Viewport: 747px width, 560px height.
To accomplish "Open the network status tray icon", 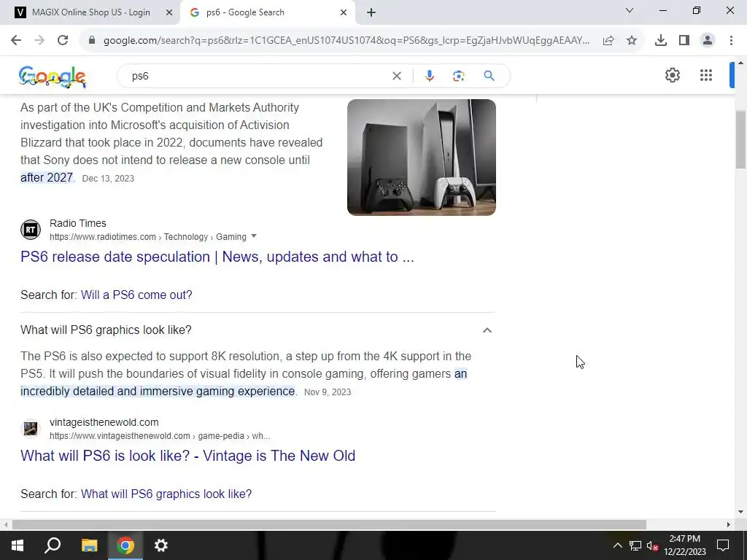I will [635, 545].
